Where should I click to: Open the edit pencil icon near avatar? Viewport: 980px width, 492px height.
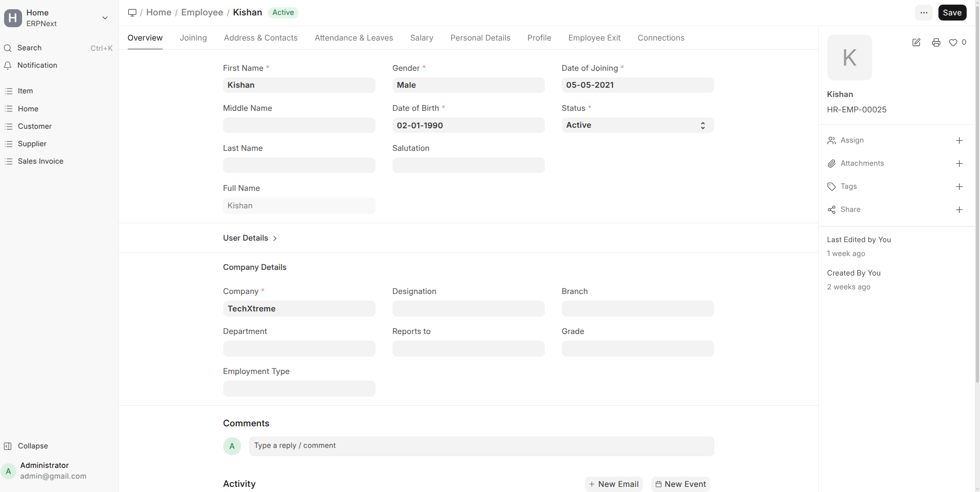tap(916, 43)
